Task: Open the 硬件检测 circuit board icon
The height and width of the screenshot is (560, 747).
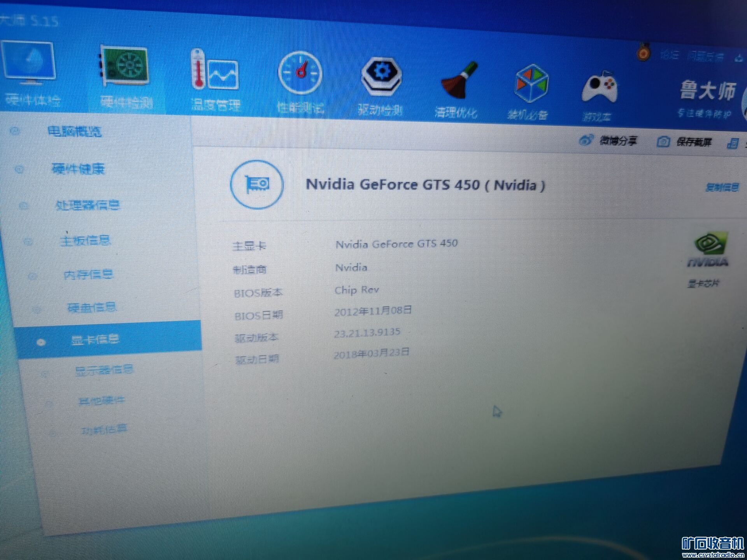Action: click(124, 66)
